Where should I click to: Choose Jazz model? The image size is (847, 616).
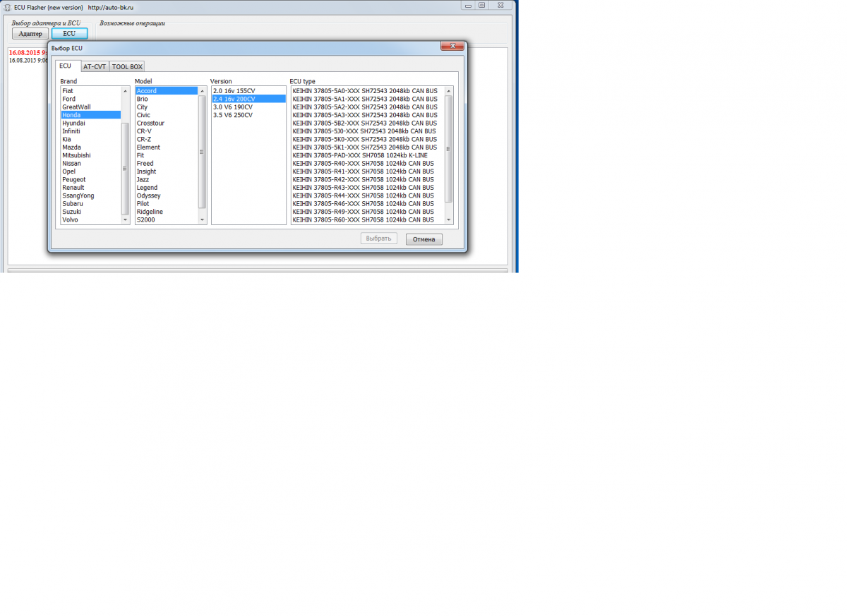pyautogui.click(x=167, y=180)
